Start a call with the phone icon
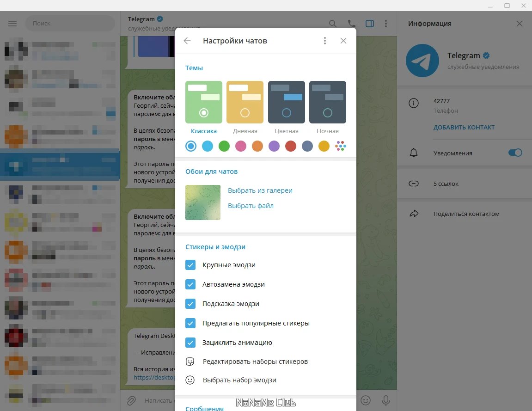Viewport: 532px width, 411px height. click(x=351, y=23)
